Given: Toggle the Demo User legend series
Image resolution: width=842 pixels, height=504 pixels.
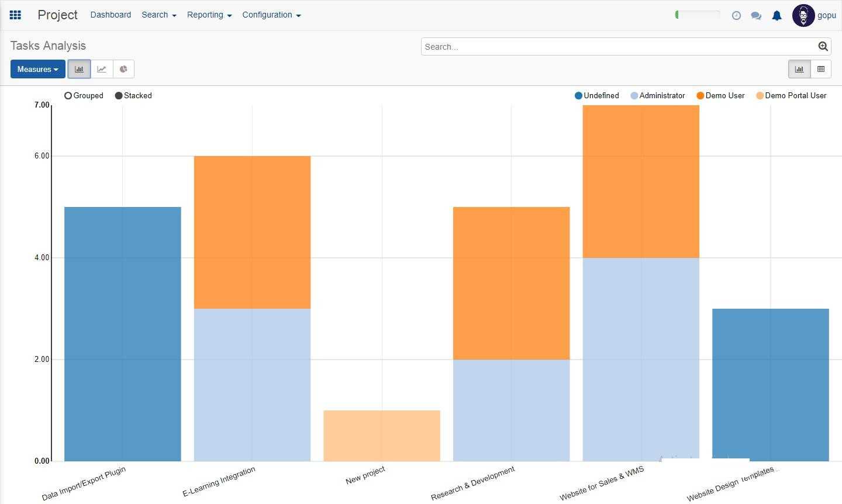Looking at the screenshot, I should (x=720, y=96).
